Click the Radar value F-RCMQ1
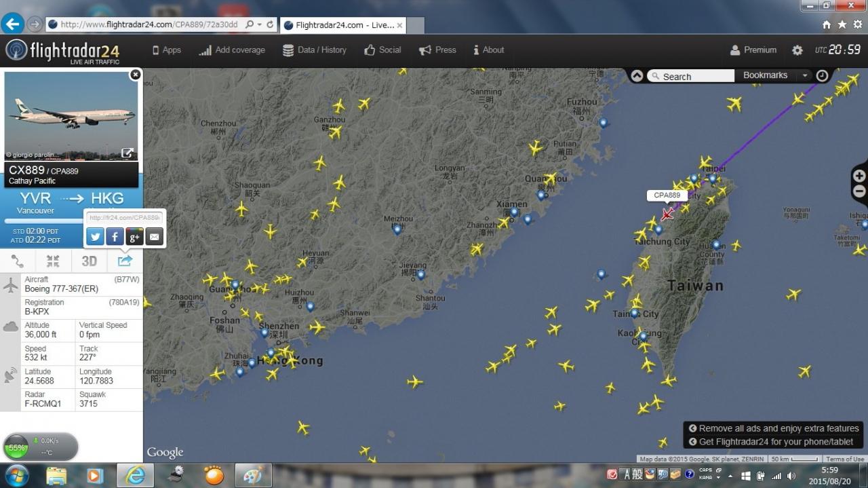This screenshot has height=488, width=868. pyautogui.click(x=43, y=404)
